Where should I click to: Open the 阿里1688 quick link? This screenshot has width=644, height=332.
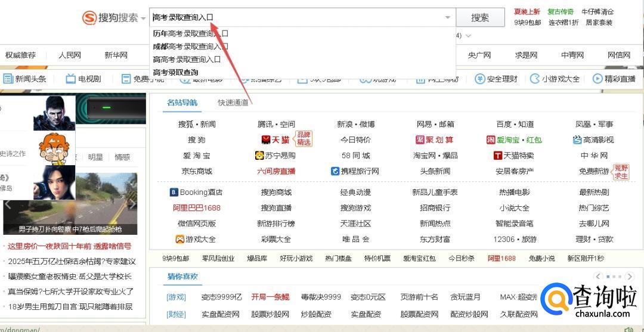click(501, 259)
